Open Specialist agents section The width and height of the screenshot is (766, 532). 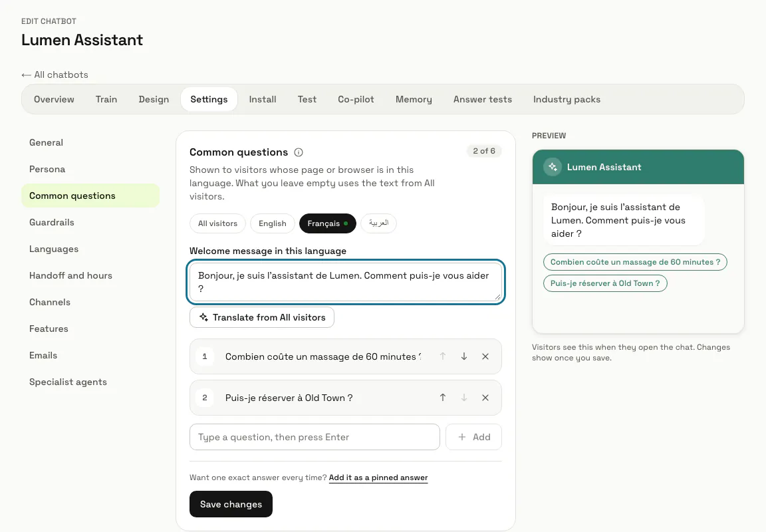click(90, 382)
